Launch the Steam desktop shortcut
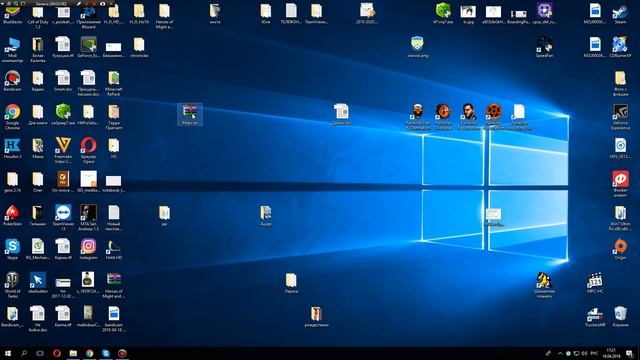Screen dimensions: 640x360 [620, 14]
